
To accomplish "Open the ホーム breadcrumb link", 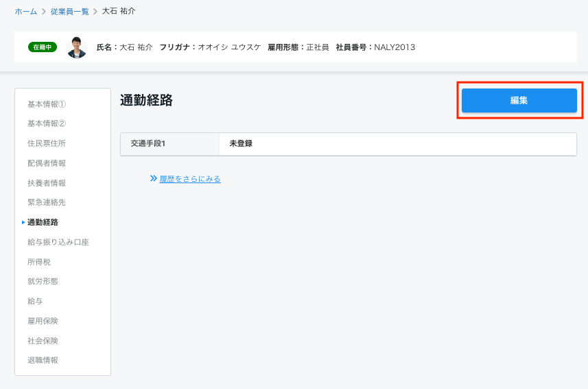I will [26, 12].
